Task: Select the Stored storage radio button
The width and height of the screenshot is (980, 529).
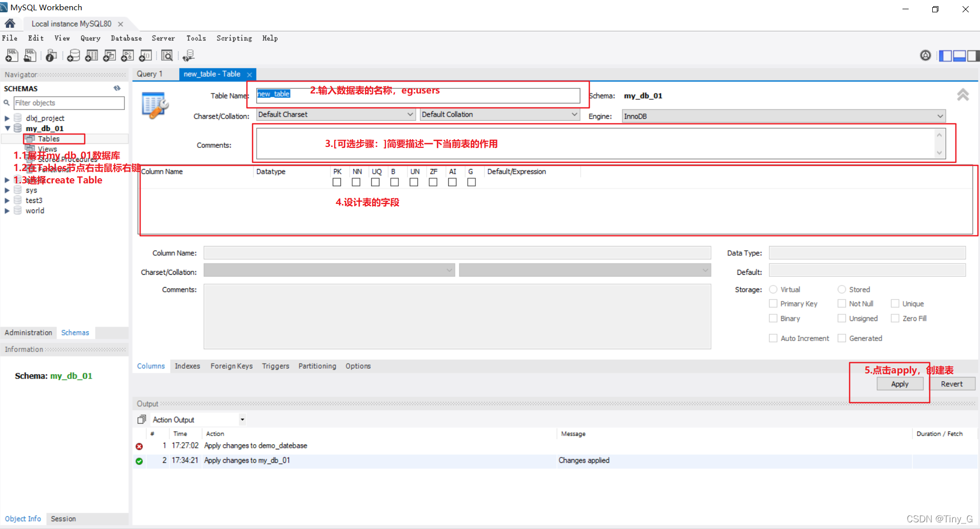Action: click(842, 289)
